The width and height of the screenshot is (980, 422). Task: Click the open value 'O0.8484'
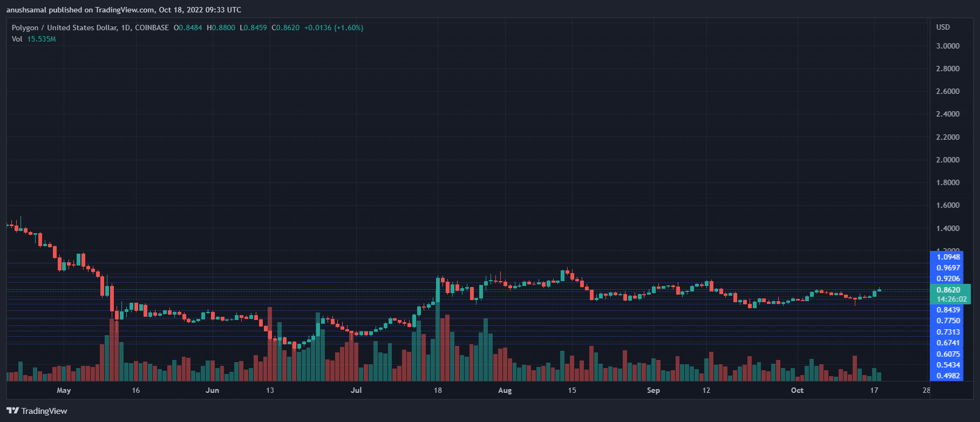188,28
